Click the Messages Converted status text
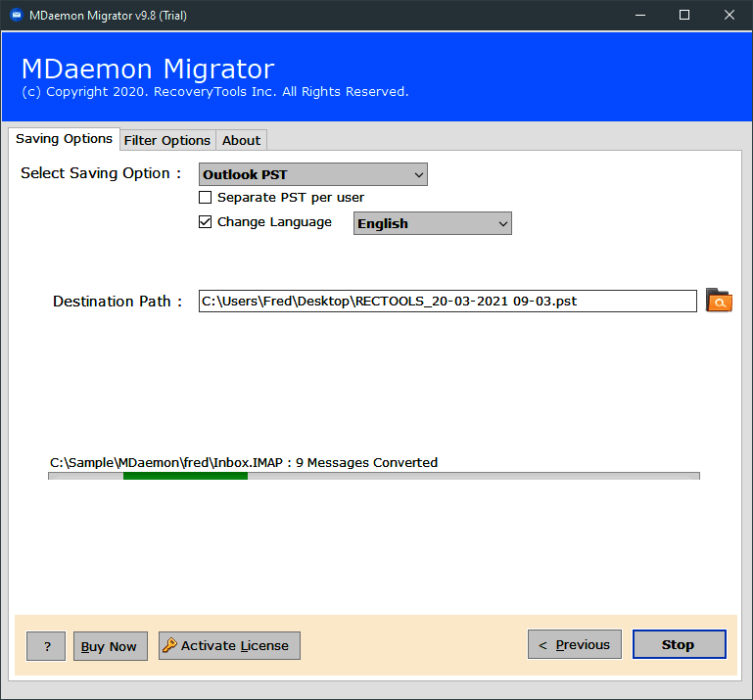753x700 pixels. [x=243, y=462]
